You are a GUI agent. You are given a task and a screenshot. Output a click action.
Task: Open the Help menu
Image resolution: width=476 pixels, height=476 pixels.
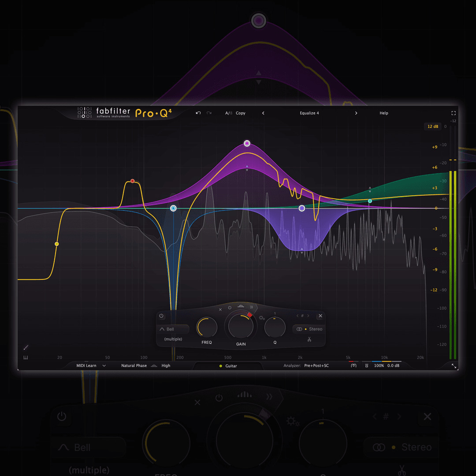pos(384,113)
